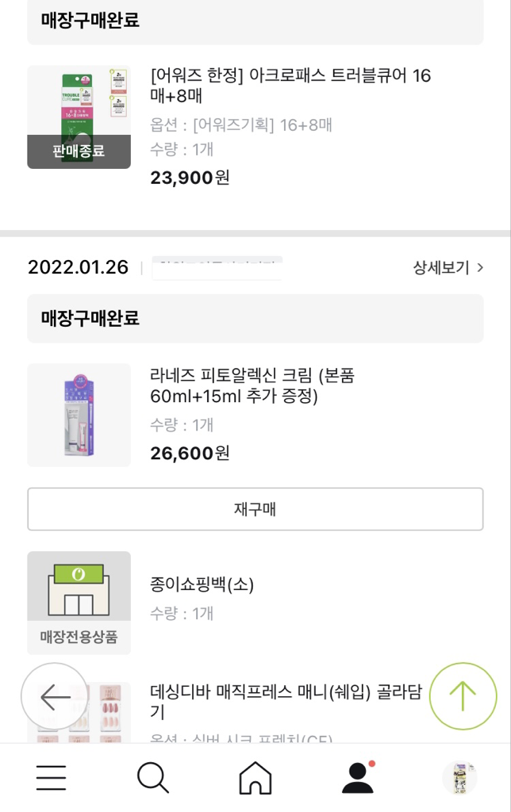Click the 재구매 button
511x812 pixels.
coord(255,509)
